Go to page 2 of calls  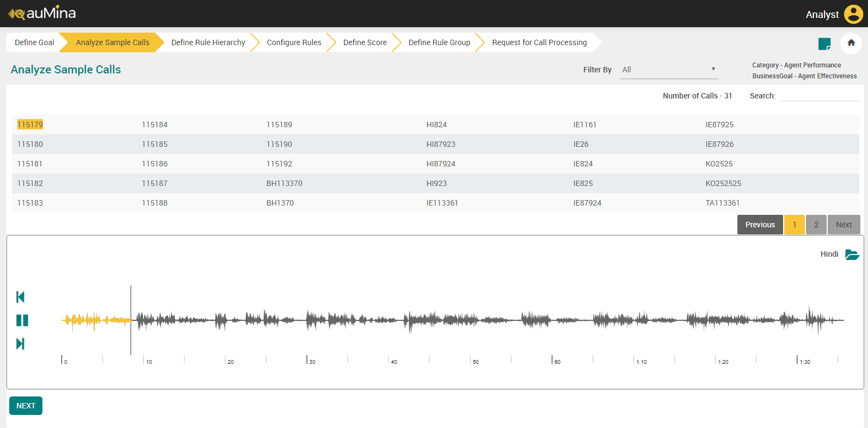click(816, 225)
